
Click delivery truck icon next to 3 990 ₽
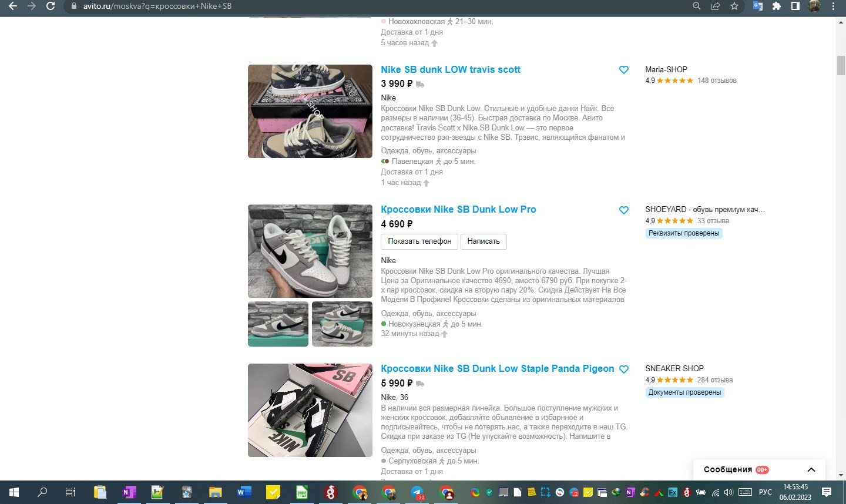pos(420,85)
